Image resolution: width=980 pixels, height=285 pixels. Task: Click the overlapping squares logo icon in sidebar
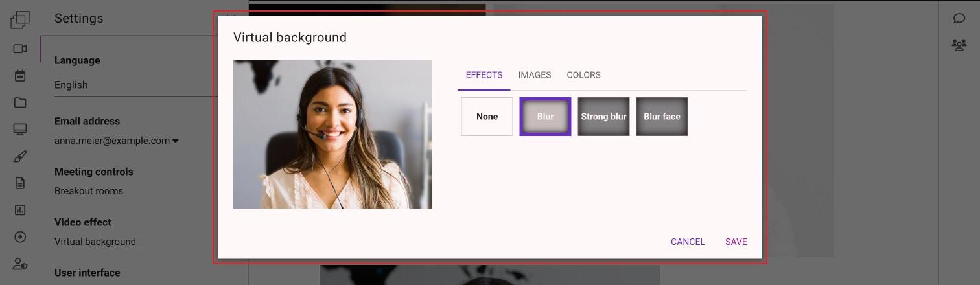20,20
